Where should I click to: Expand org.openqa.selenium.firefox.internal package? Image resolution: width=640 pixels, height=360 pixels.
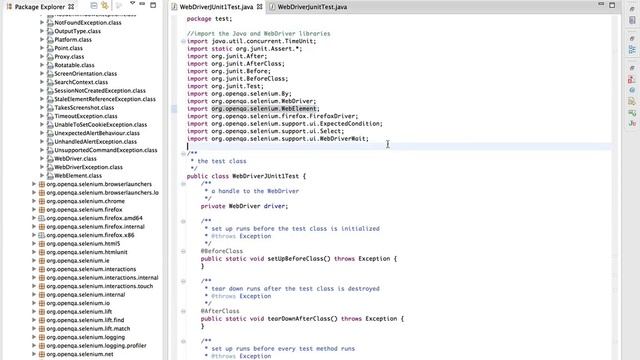[34, 227]
